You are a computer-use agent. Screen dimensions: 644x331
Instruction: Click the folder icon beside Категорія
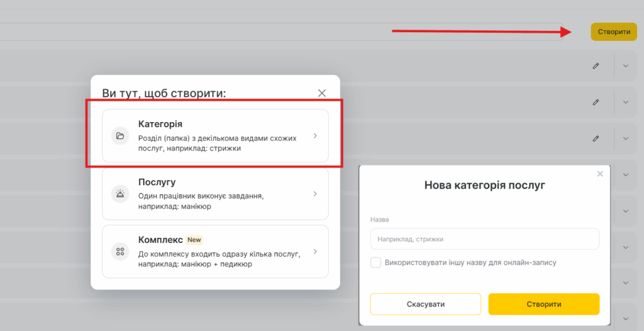pos(119,136)
